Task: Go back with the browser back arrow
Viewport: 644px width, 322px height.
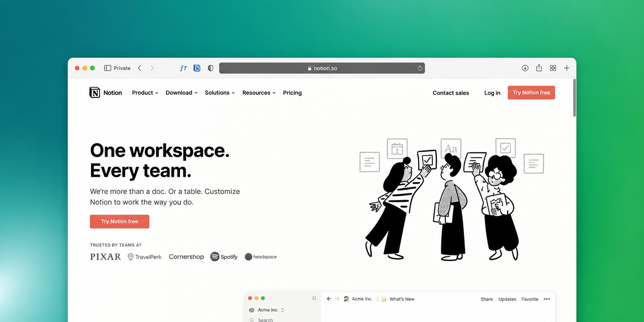Action: point(140,68)
